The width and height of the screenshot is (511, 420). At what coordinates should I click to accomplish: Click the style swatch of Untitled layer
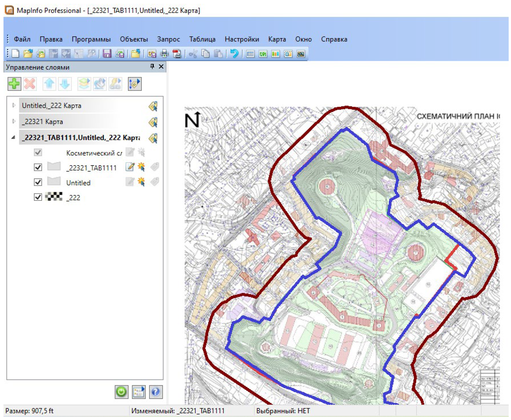click(54, 181)
